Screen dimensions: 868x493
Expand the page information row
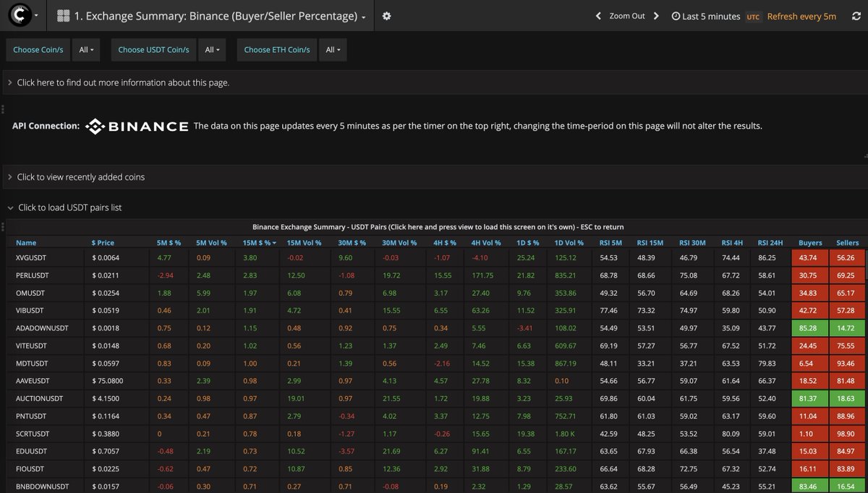coord(123,82)
